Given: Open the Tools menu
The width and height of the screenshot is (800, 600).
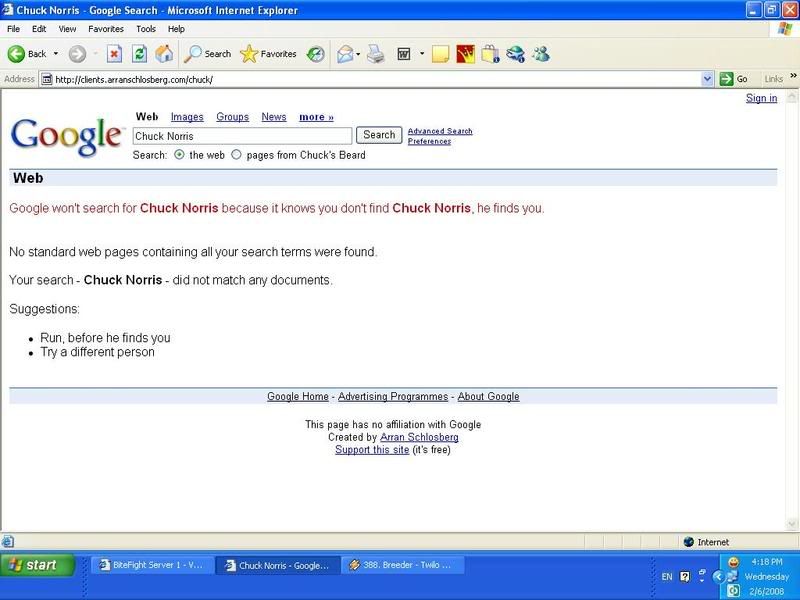Looking at the screenshot, I should (x=145, y=29).
